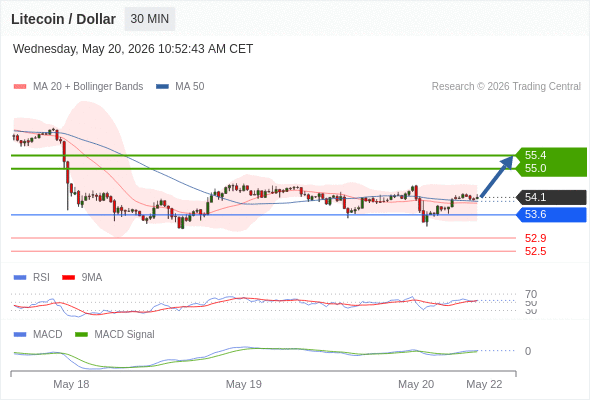The image size is (590, 400).
Task: Click the 55.0 green resistance label
Action: point(535,168)
